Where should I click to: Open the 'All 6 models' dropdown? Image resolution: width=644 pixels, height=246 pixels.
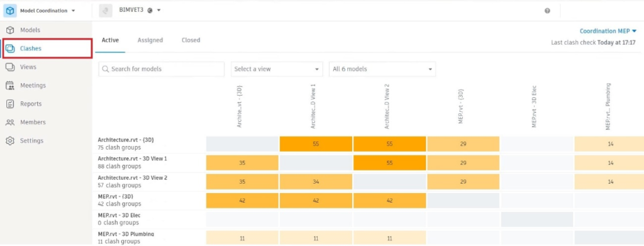pyautogui.click(x=382, y=69)
